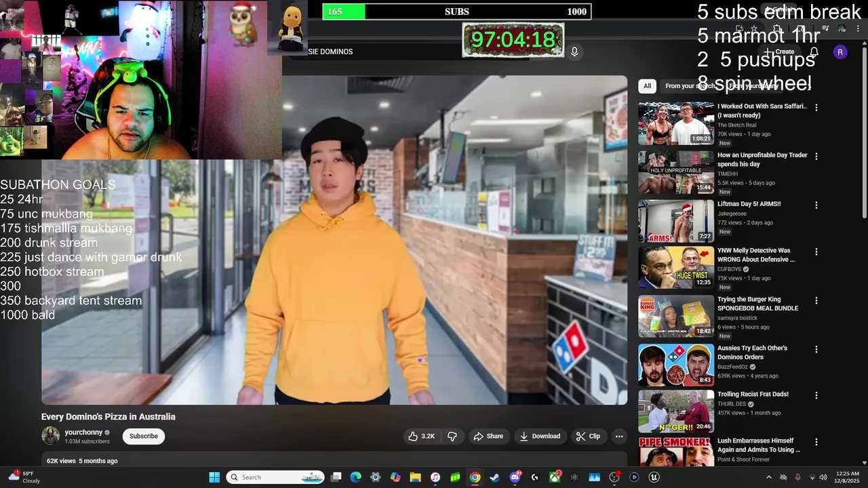The height and width of the screenshot is (488, 868).
Task: Open 'Aussies Try Each Other's Dominos Orders' thumbnail
Action: [675, 365]
